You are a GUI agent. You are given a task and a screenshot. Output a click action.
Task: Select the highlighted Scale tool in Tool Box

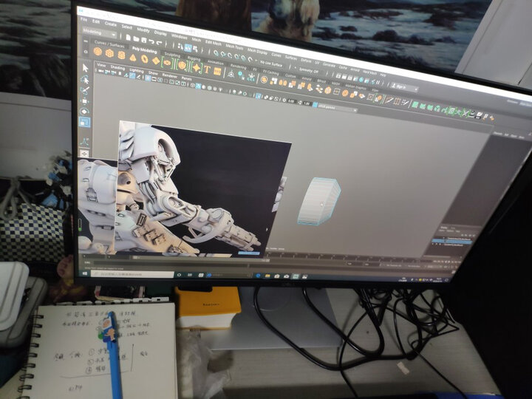pos(84,122)
